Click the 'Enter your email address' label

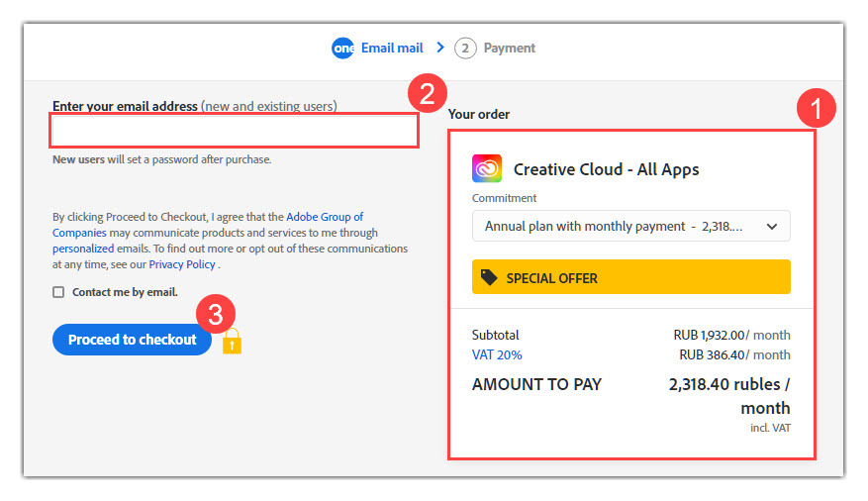click(x=125, y=106)
